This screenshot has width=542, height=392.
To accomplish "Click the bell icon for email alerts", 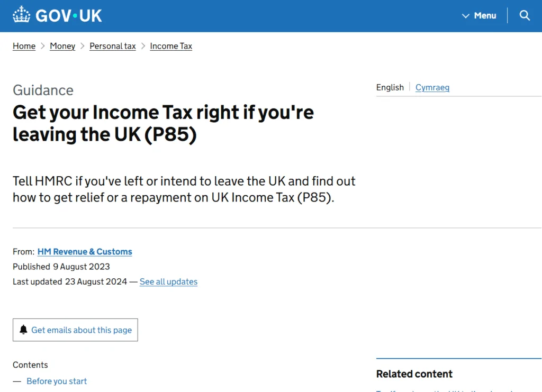I will (x=23, y=330).
